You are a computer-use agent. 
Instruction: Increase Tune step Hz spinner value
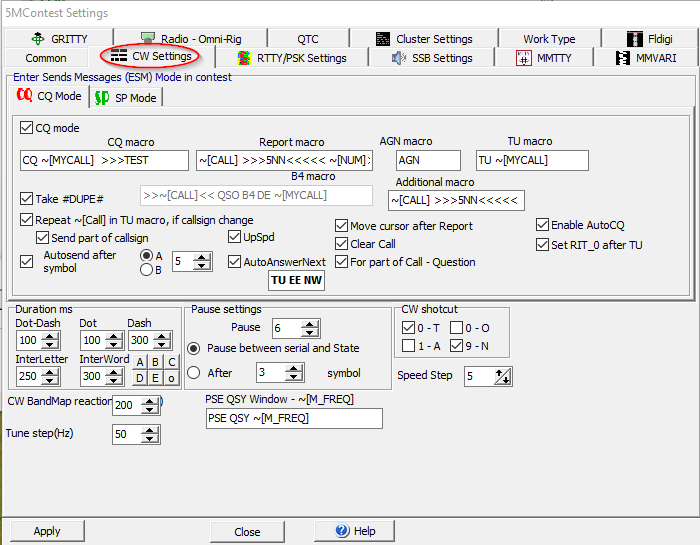click(149, 430)
